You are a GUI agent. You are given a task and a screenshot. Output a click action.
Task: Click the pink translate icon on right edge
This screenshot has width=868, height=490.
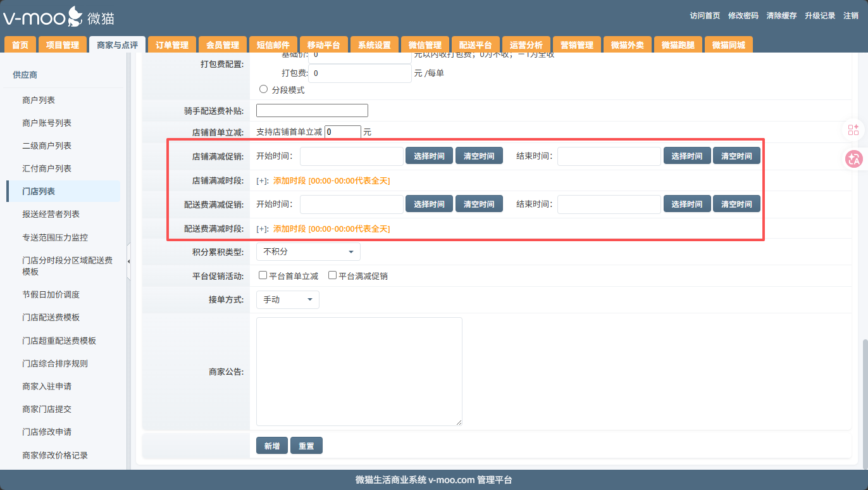[x=853, y=160]
